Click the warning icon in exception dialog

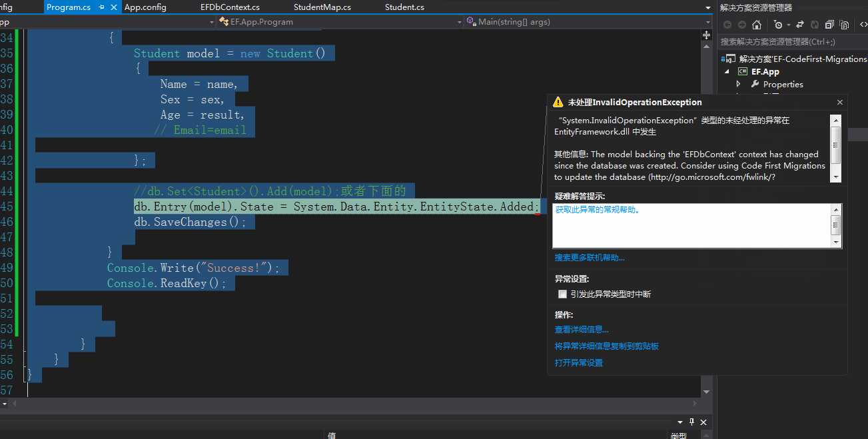pos(558,103)
